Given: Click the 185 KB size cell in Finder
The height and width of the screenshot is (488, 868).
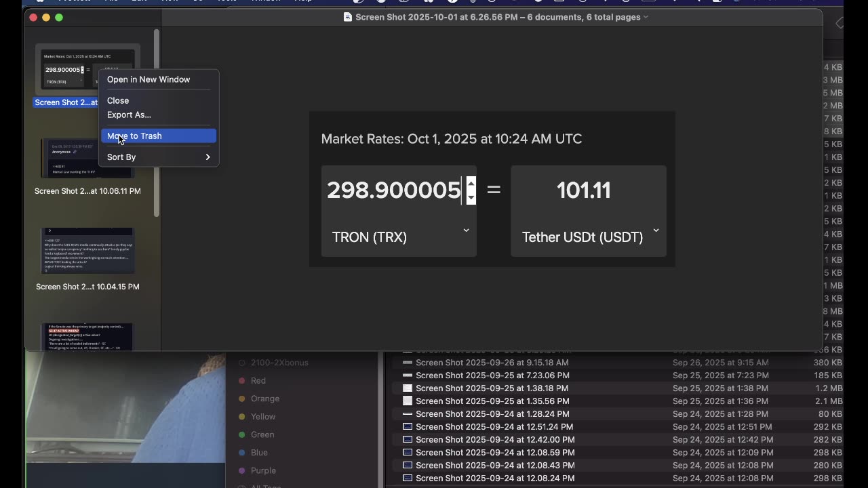Looking at the screenshot, I should pyautogui.click(x=828, y=375).
